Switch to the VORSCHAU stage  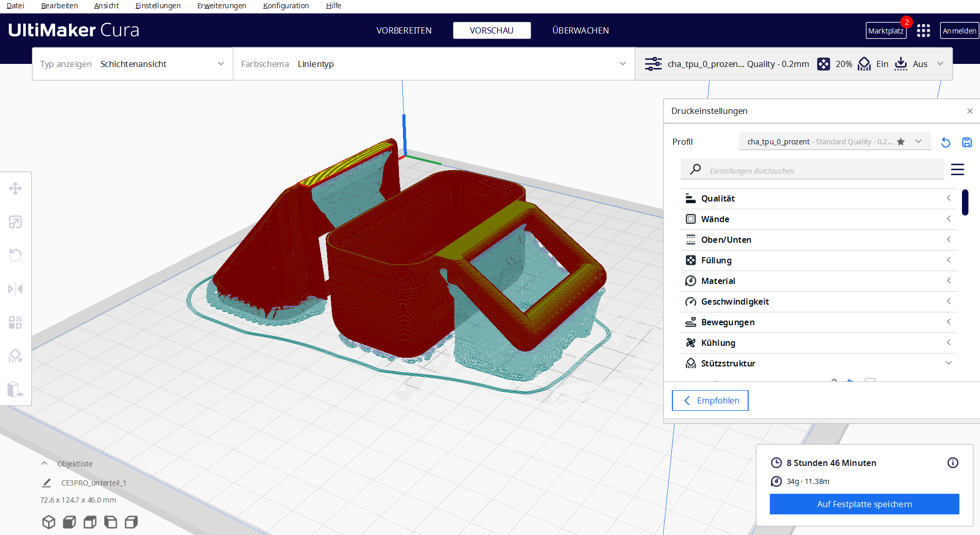pyautogui.click(x=492, y=30)
